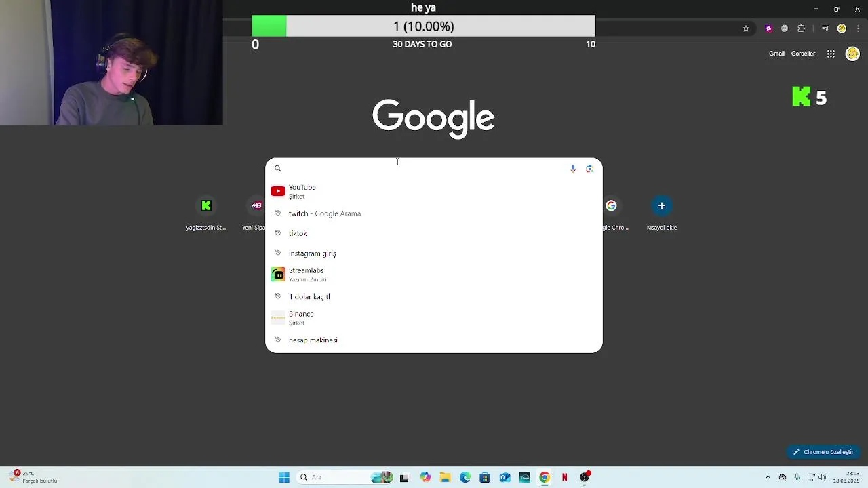
Task: Choose the Streamlabs suggestion
Action: tap(433, 274)
